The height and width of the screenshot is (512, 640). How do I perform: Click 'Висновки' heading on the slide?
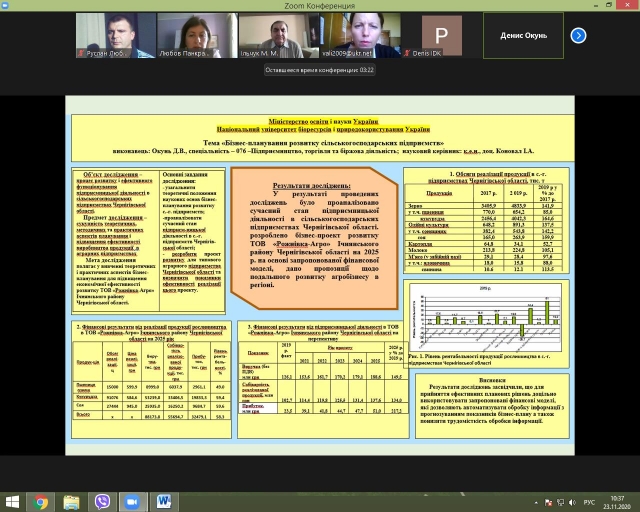(x=492, y=380)
